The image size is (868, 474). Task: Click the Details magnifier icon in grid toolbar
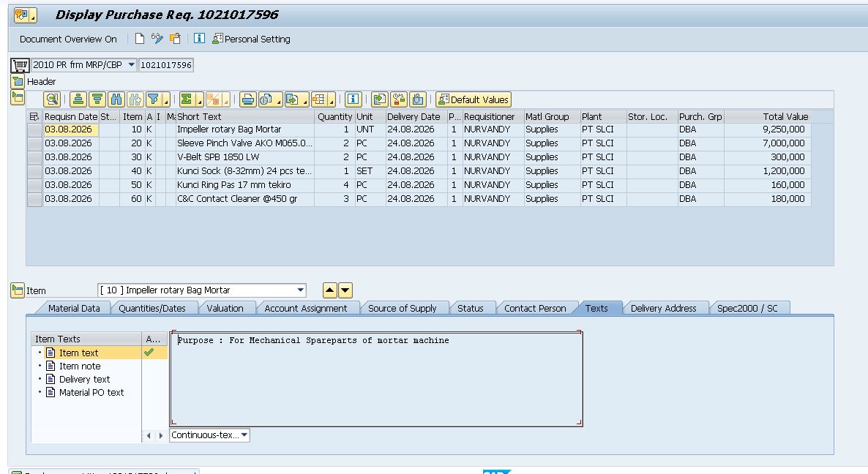click(52, 99)
